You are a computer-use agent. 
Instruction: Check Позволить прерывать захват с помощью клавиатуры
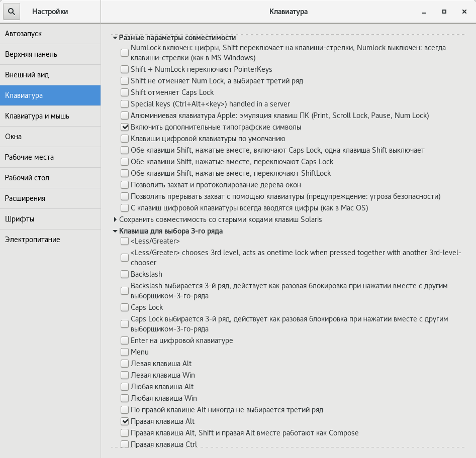click(125, 196)
